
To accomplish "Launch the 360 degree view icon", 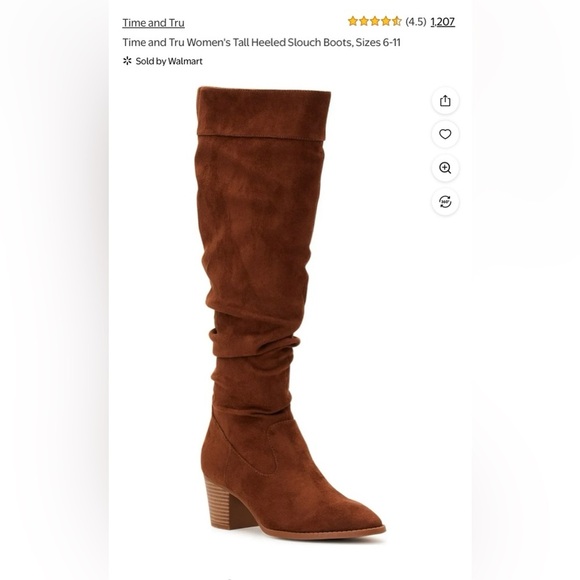I will point(445,202).
